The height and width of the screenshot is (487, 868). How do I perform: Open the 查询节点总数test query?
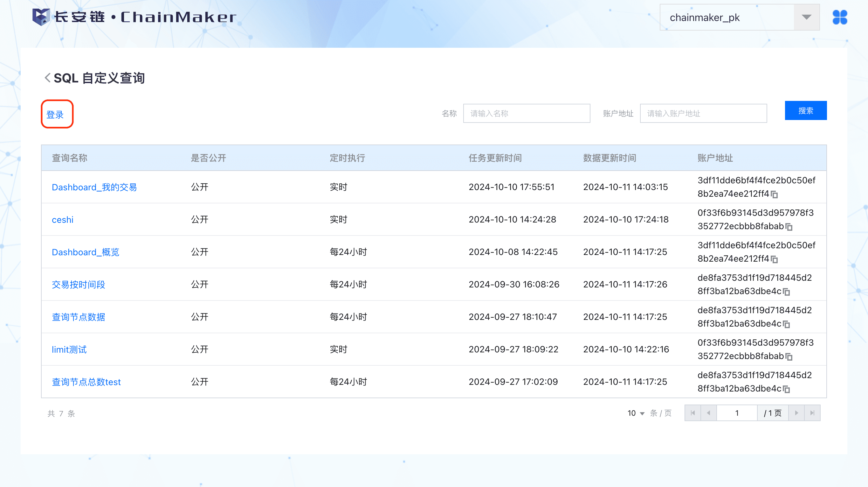pyautogui.click(x=86, y=382)
